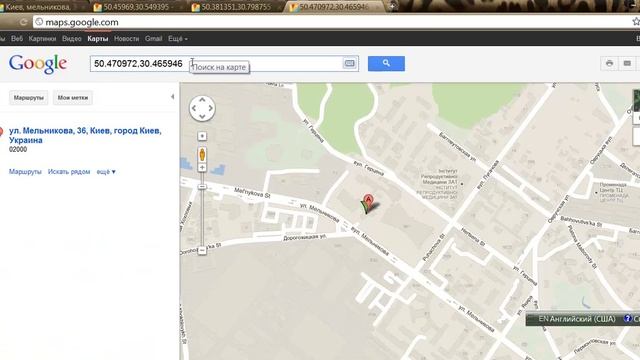Click the Google logo
The image size is (640, 360).
(x=38, y=64)
